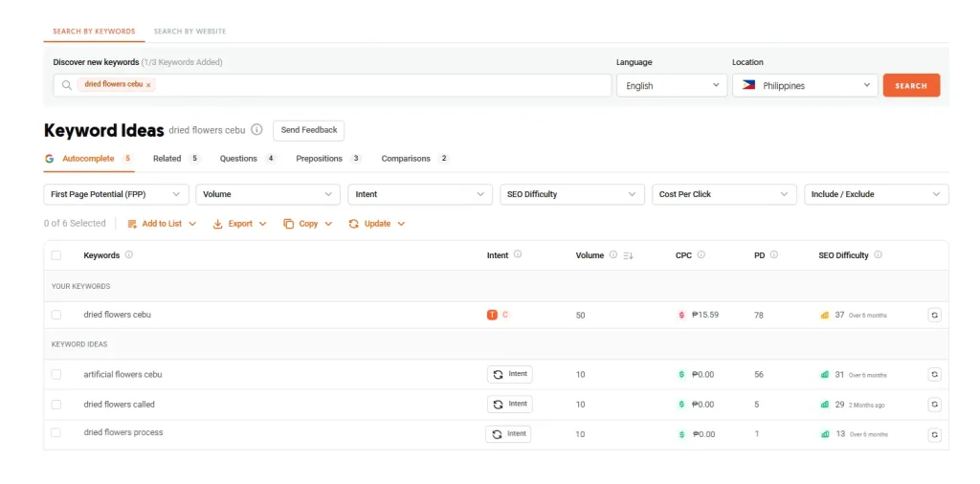This screenshot has height=484, width=980.
Task: Open the Volume filter dropdown
Action: pos(268,194)
